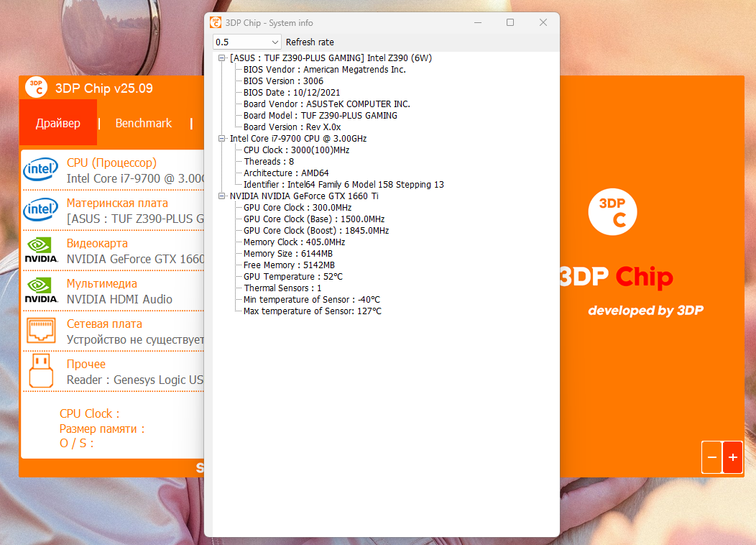Open the Видеокарта driver link
This screenshot has width=756, height=545.
point(97,243)
